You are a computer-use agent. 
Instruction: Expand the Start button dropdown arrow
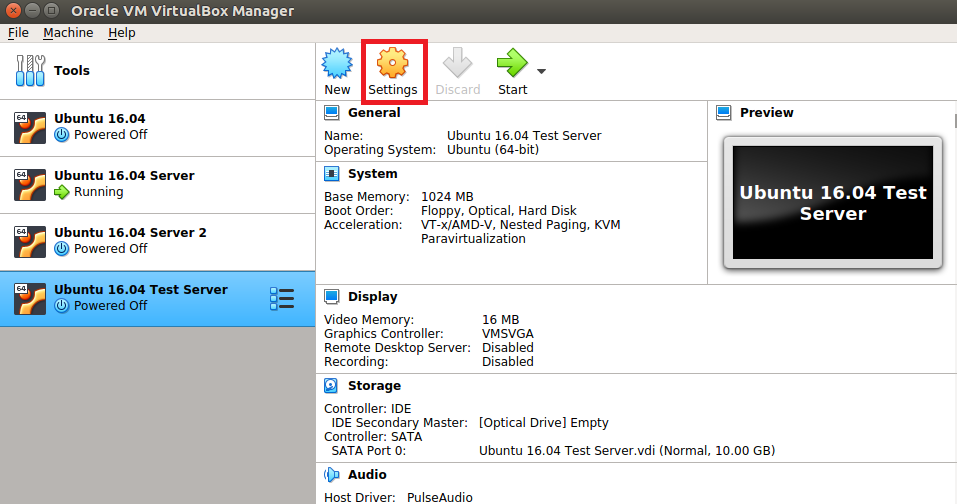point(541,71)
